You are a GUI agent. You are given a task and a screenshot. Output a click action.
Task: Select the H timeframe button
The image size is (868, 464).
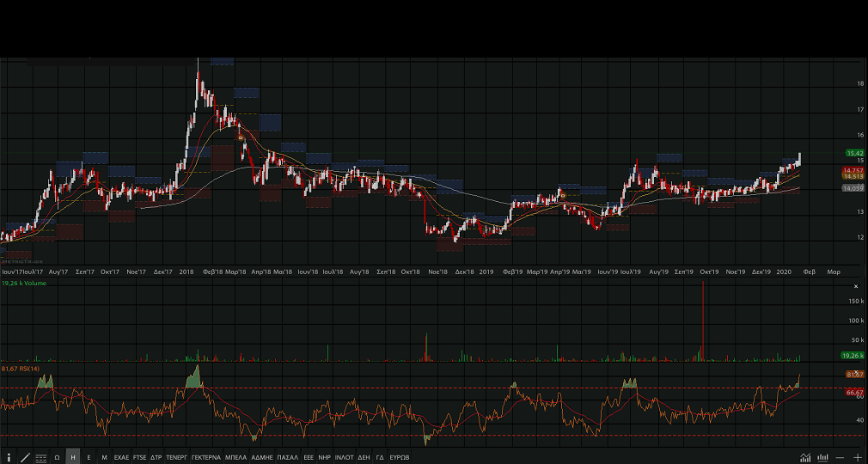pos(73,457)
